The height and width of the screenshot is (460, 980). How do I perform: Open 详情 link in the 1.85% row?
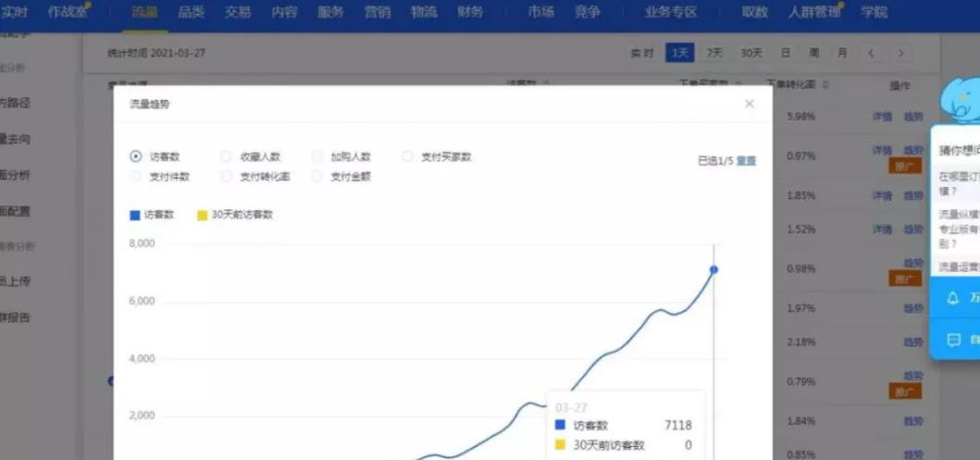click(x=882, y=195)
